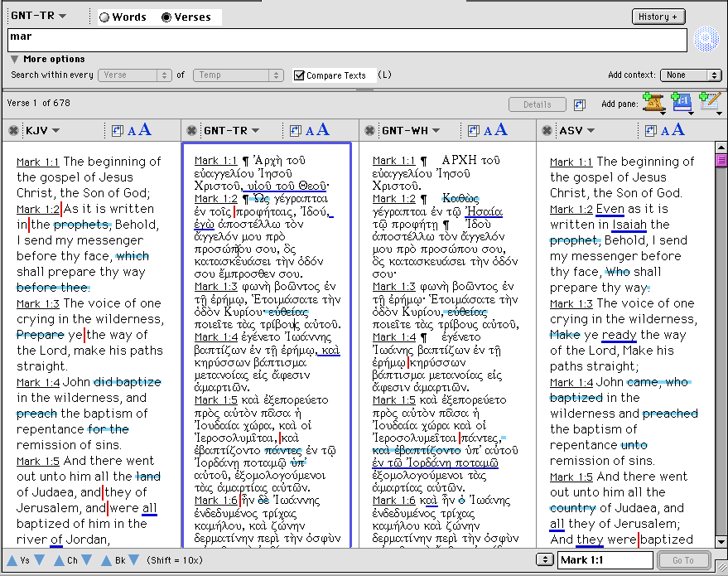Screen dimensions: 728x576
Task: Close the GNT-WH pane
Action: pyautogui.click(x=369, y=130)
